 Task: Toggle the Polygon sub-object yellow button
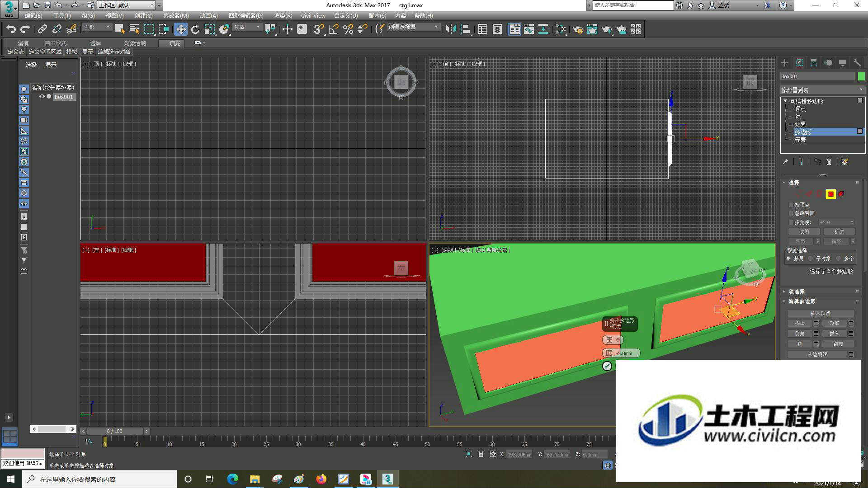pyautogui.click(x=830, y=194)
